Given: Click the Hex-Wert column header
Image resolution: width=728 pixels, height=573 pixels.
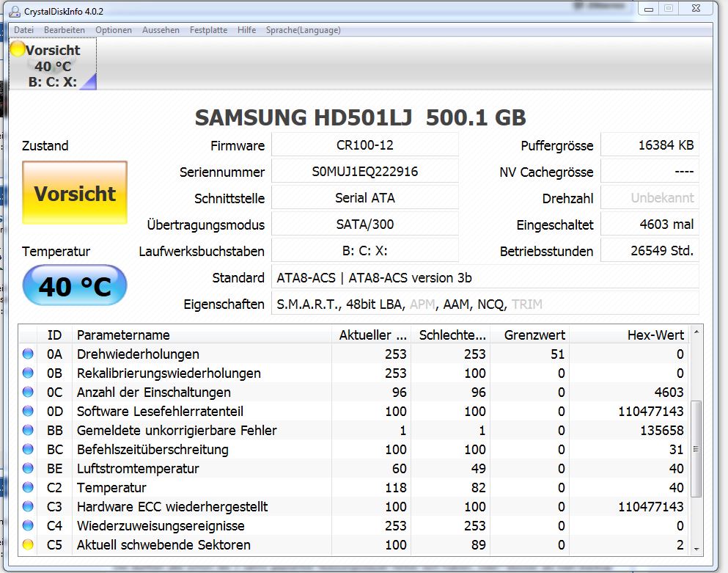Looking at the screenshot, I should pos(629,335).
